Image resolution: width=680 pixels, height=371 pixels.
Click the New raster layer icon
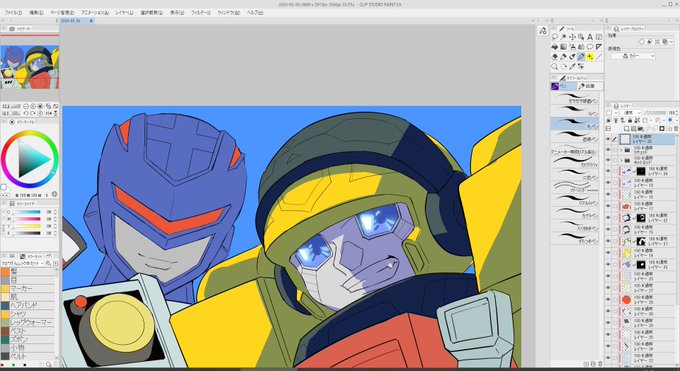[627, 129]
